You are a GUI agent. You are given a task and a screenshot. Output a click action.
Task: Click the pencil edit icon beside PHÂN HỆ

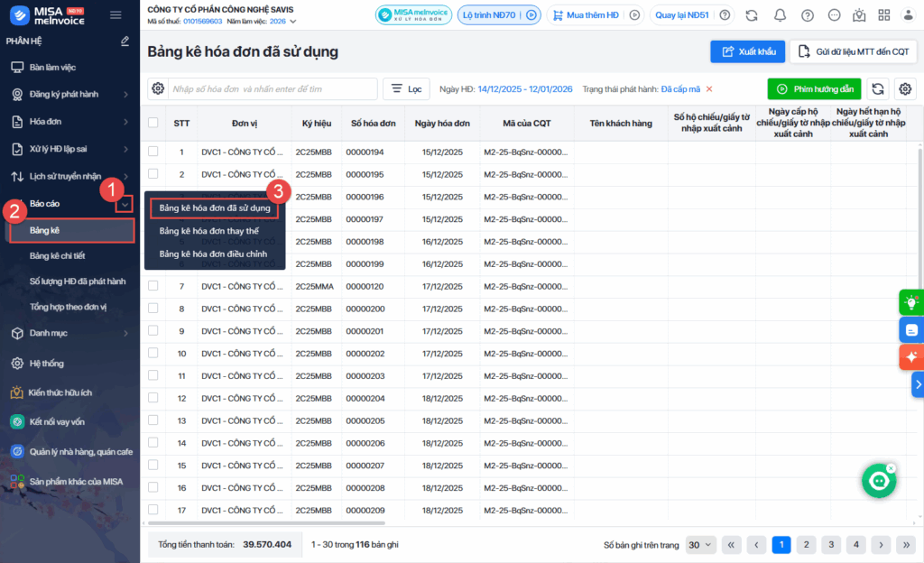(125, 42)
